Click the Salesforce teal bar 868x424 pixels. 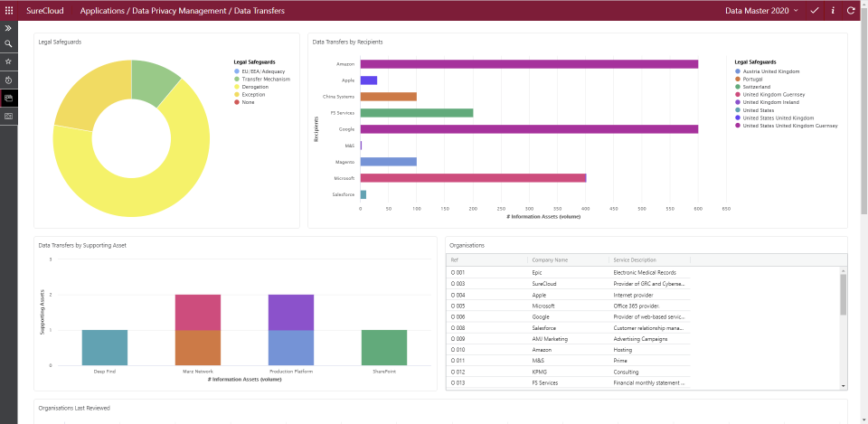363,194
